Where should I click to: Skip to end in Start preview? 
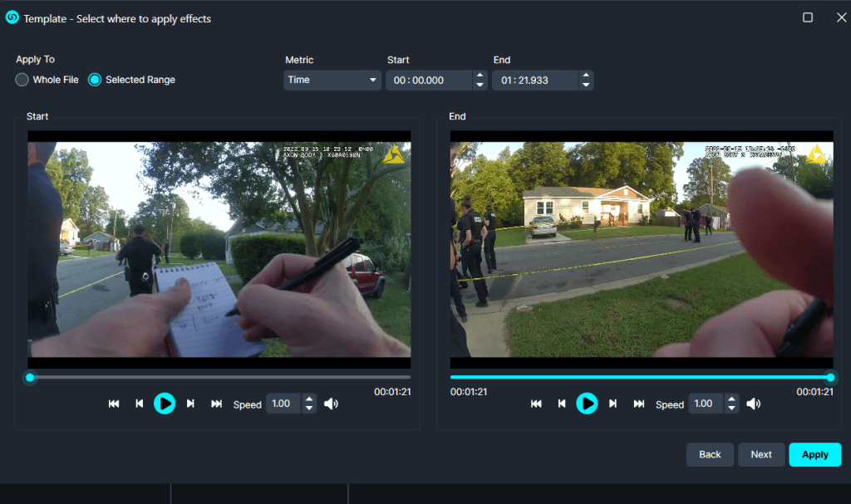(x=216, y=404)
